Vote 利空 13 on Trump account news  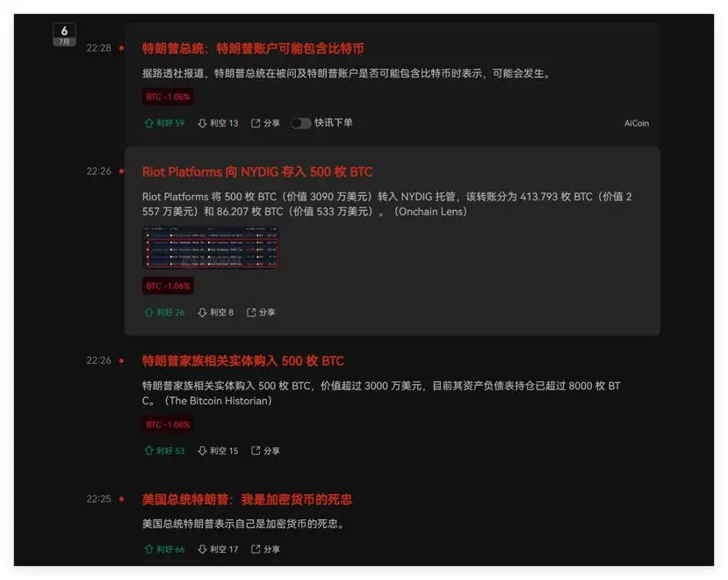(218, 123)
